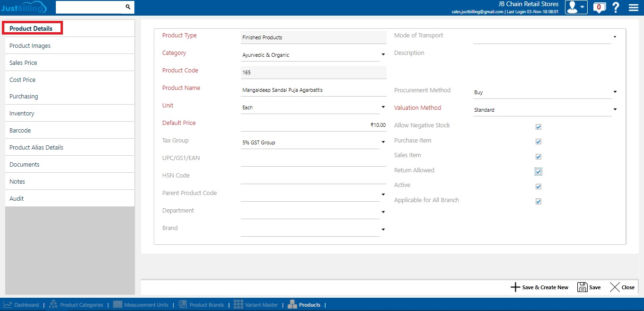Open the hamburger main menu
Screen dimensions: 644x311
coord(634,8)
